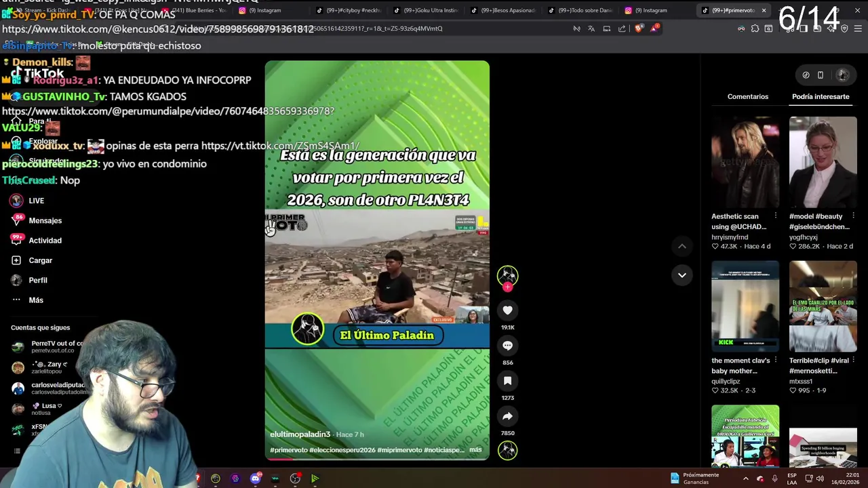Open options dots for Terrible#clip card
This screenshot has height=488, width=868.
pyautogui.click(x=853, y=361)
